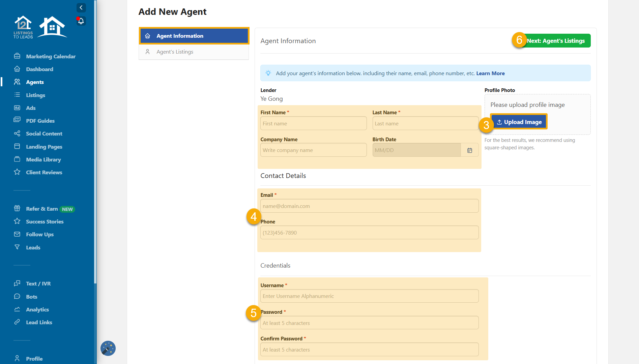Open the Leads section
This screenshot has height=364, width=639.
[x=33, y=247]
